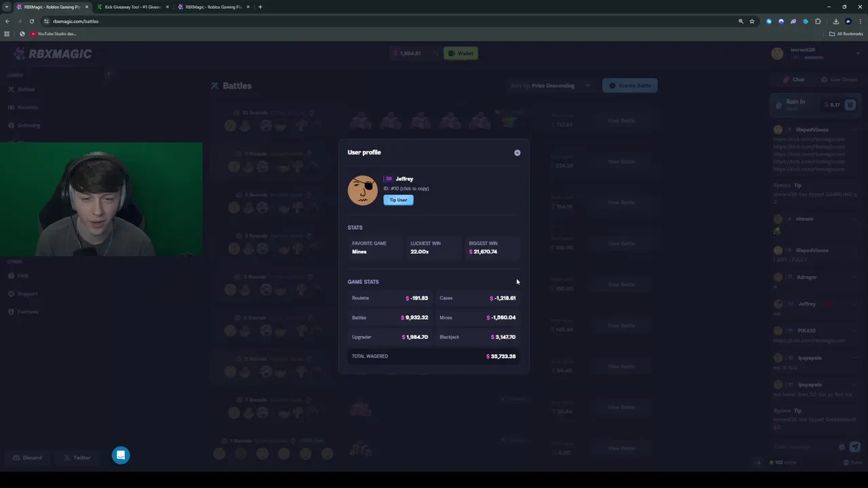Image resolution: width=868 pixels, height=488 pixels.
Task: Click the Favorite Game Mines stat card
Action: 375,247
